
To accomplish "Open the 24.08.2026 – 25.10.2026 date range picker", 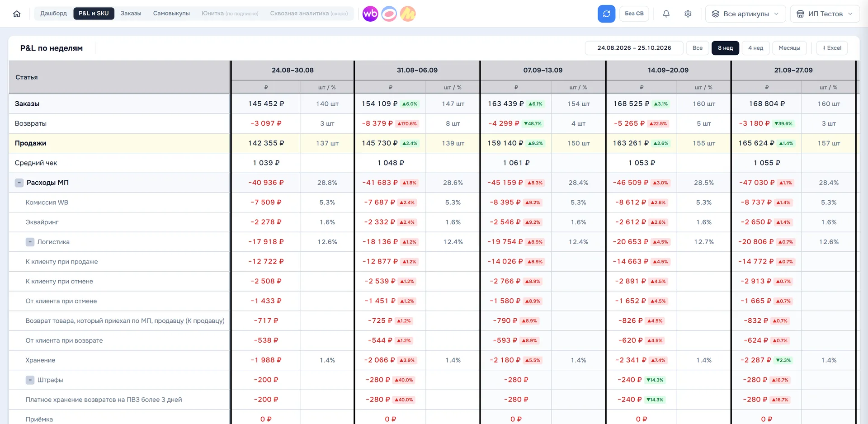I will click(x=634, y=48).
